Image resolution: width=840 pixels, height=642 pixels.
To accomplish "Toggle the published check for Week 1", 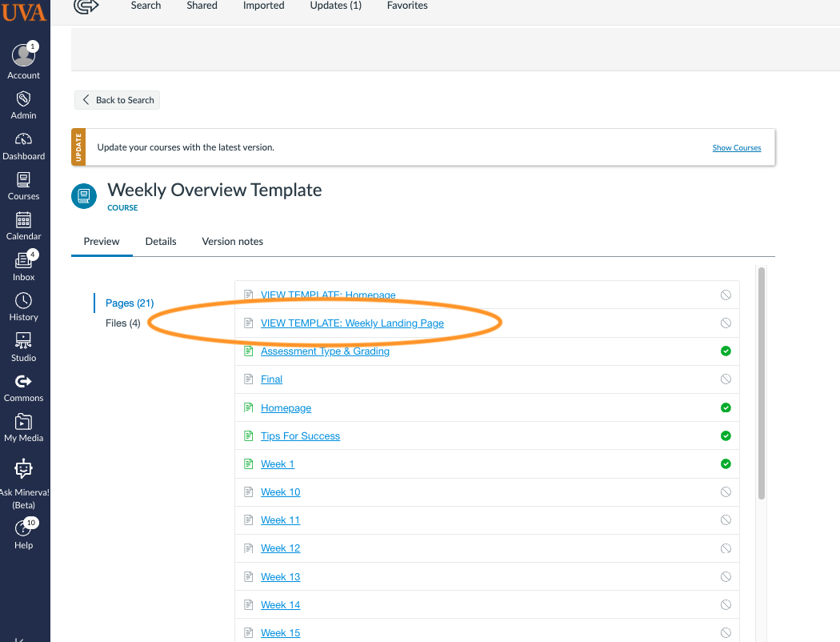I will [726, 463].
